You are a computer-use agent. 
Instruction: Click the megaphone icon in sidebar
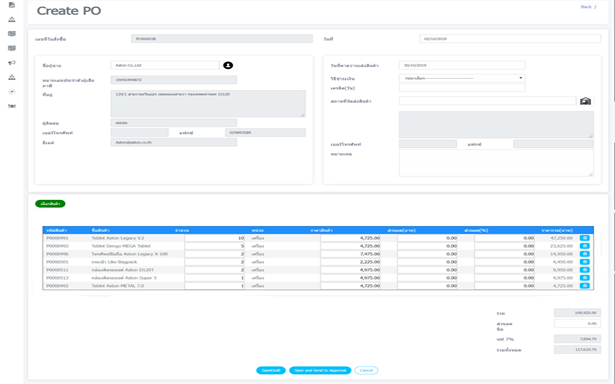[x=12, y=63]
